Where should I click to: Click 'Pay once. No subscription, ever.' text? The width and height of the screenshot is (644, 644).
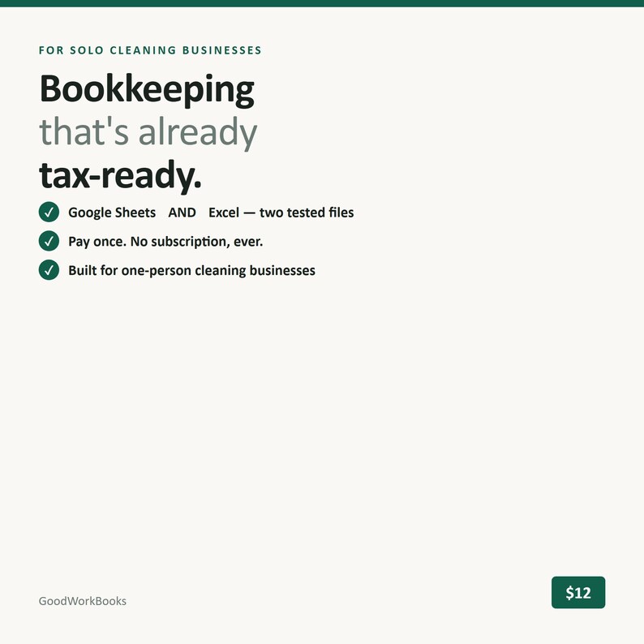[x=165, y=242]
